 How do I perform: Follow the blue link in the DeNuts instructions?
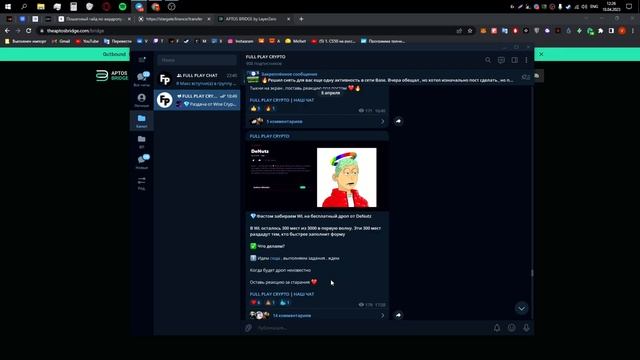275,258
